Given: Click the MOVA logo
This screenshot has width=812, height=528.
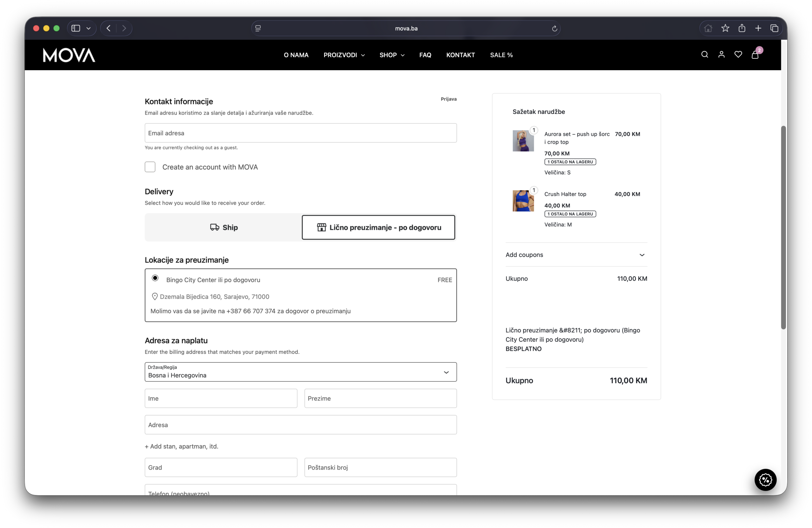Looking at the screenshot, I should [69, 55].
